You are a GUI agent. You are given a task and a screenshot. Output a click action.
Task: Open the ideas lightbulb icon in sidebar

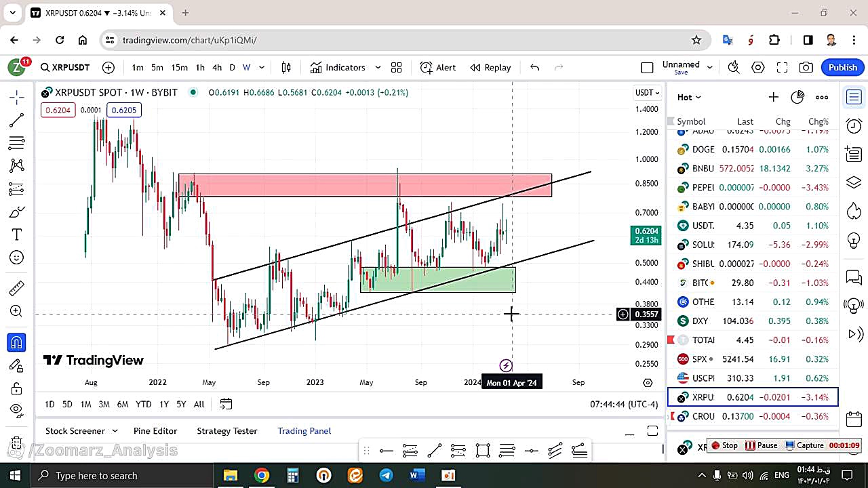[x=854, y=240]
